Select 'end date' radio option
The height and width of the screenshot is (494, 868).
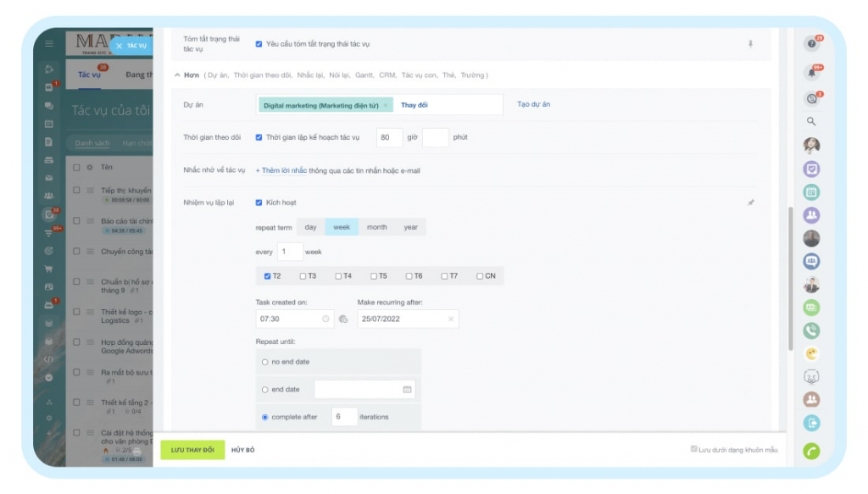264,390
